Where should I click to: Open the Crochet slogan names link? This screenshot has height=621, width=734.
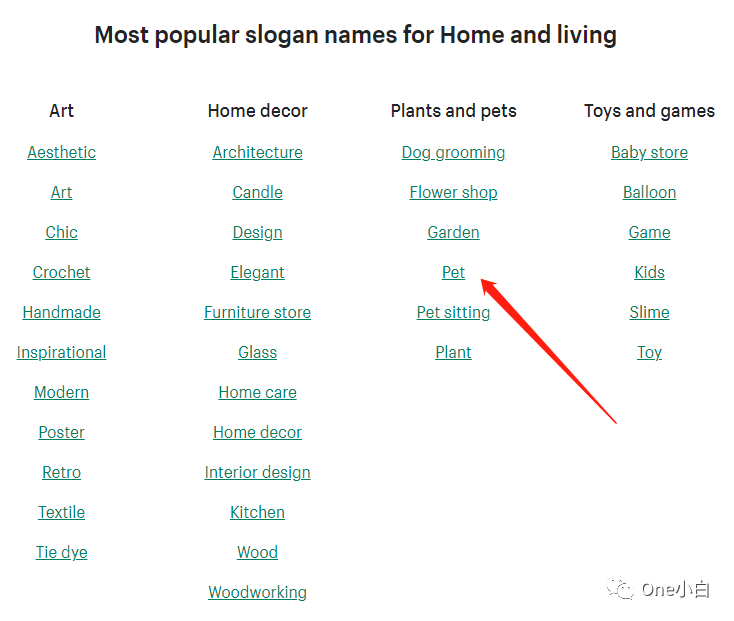[x=61, y=272]
